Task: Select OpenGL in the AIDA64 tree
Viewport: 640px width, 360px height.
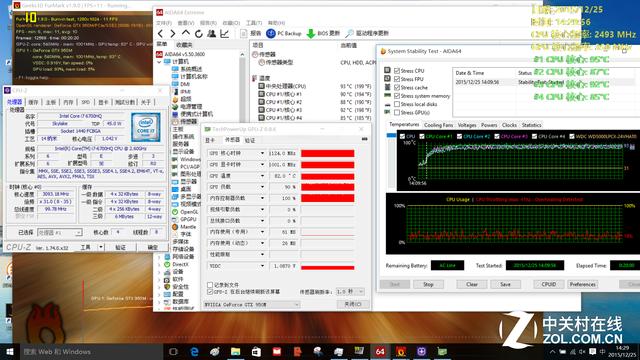Action: point(189,212)
